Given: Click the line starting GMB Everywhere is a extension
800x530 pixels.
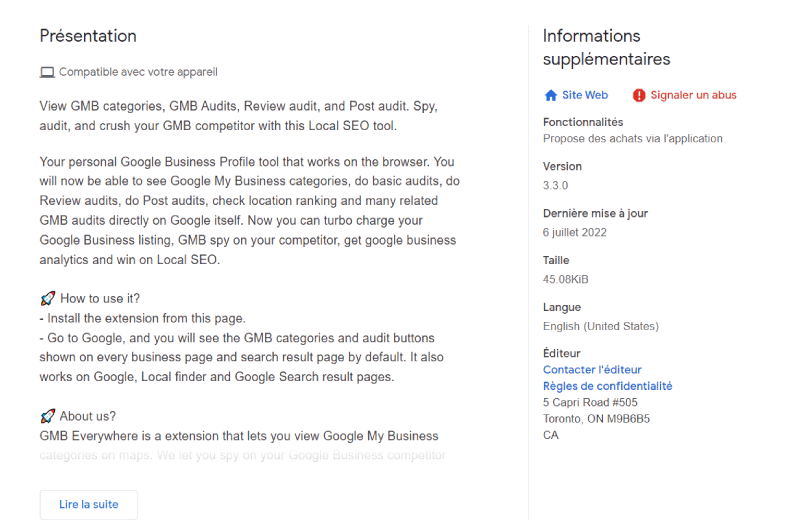Looking at the screenshot, I should click(239, 436).
